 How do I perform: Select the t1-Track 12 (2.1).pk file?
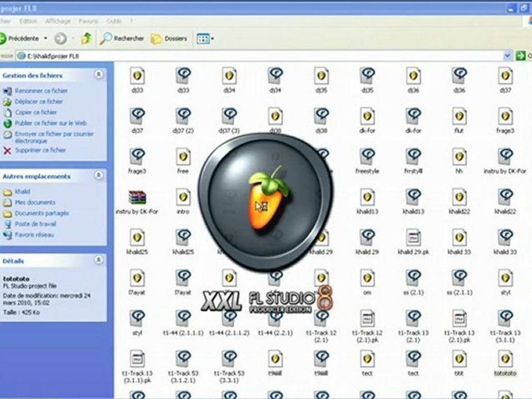367,326
